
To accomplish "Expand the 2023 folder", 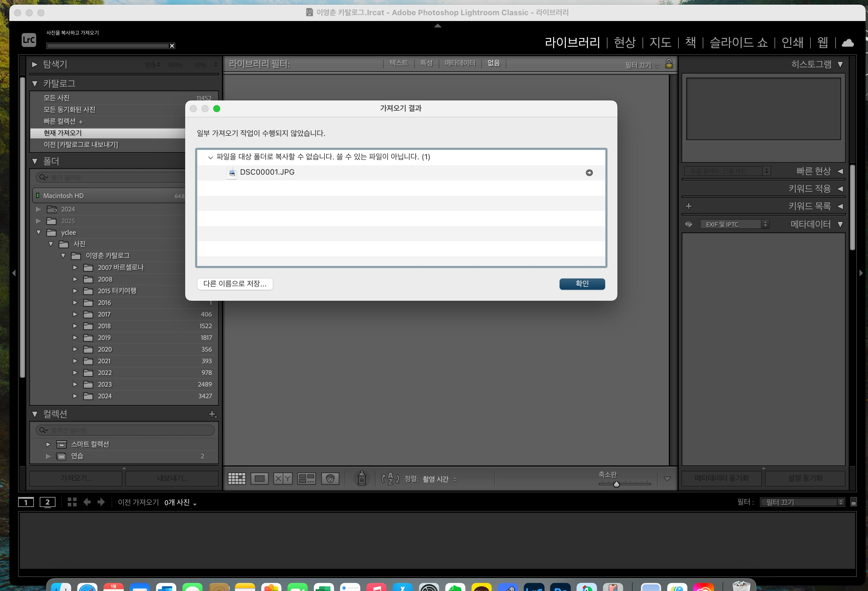I will 75,384.
